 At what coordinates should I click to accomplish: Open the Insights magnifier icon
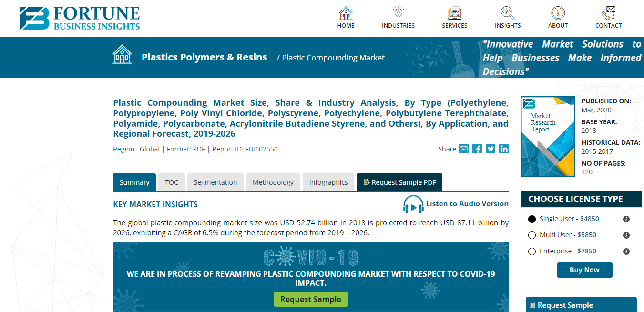tap(508, 13)
